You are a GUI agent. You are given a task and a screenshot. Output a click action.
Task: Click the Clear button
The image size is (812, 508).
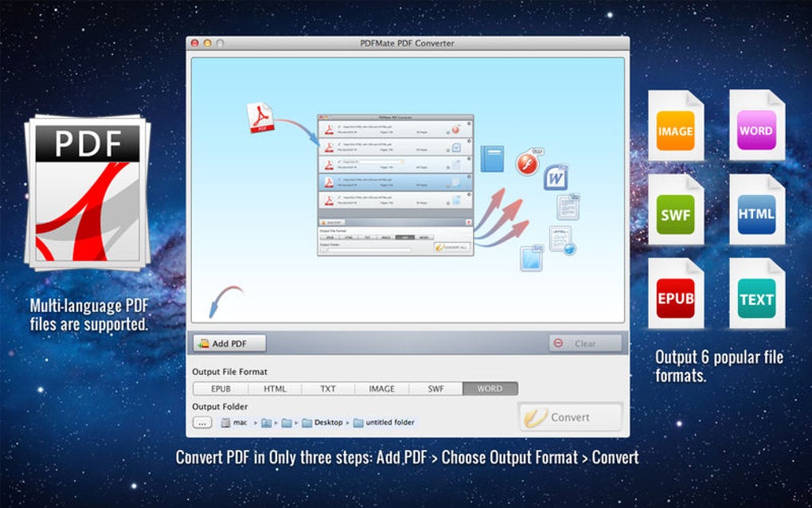pyautogui.click(x=585, y=343)
